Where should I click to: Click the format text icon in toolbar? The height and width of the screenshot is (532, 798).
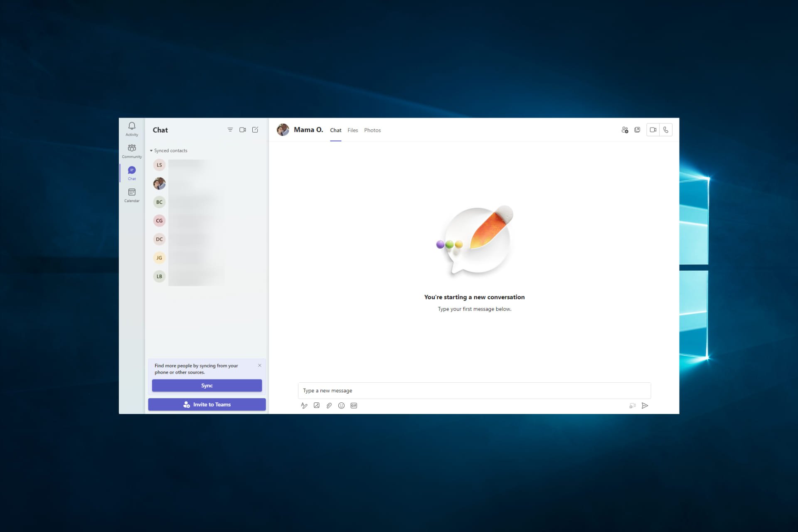pos(305,406)
